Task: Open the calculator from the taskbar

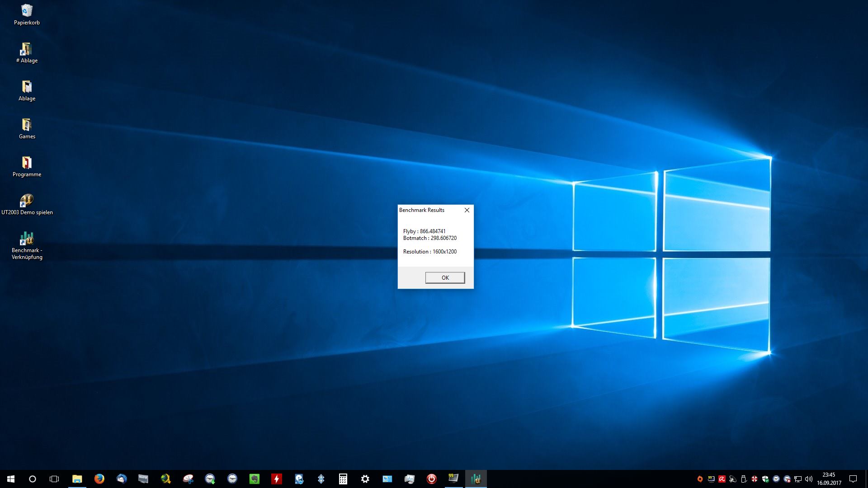Action: [343, 479]
